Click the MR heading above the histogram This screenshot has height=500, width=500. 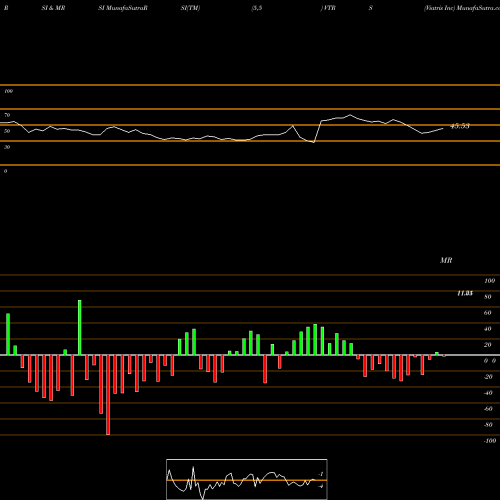pos(446,260)
